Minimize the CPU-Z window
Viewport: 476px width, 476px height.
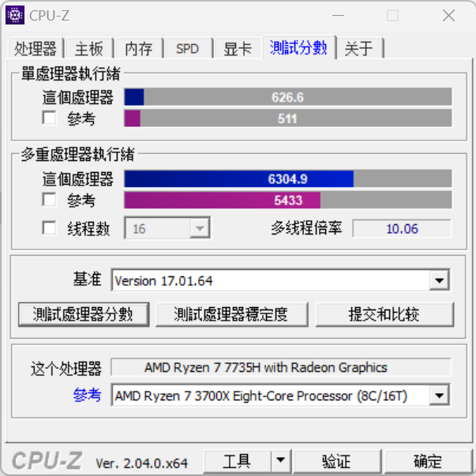[338, 15]
